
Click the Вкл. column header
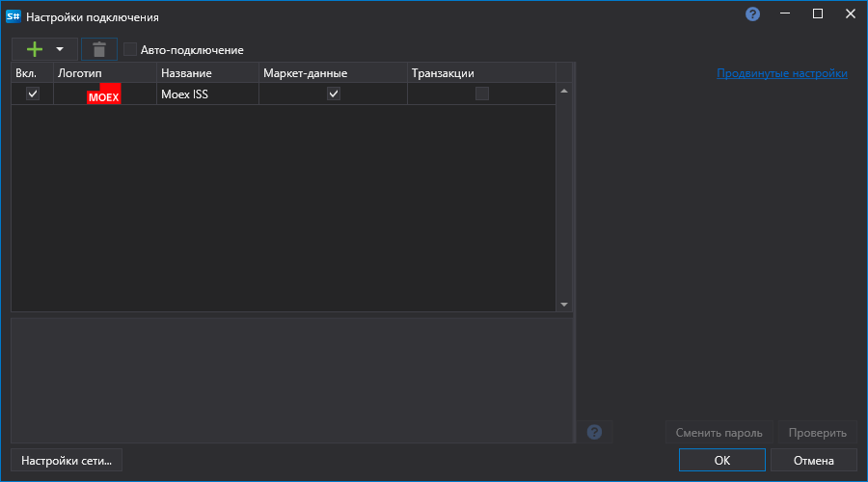32,73
